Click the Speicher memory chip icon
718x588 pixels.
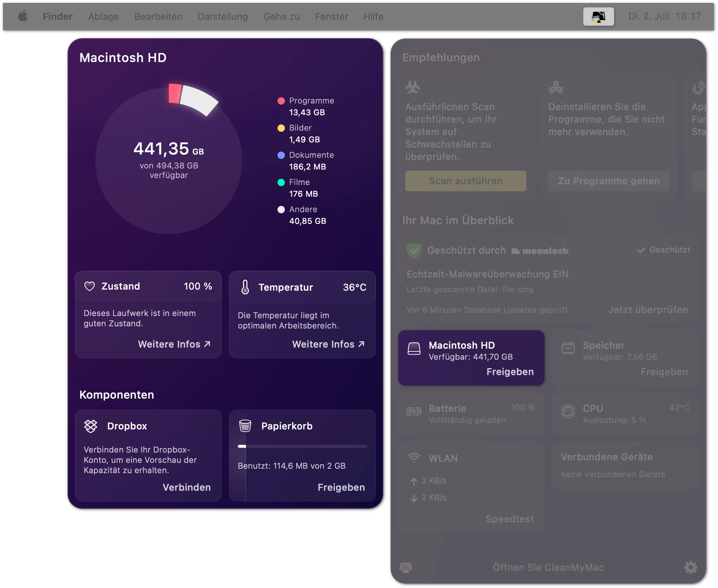click(x=568, y=348)
